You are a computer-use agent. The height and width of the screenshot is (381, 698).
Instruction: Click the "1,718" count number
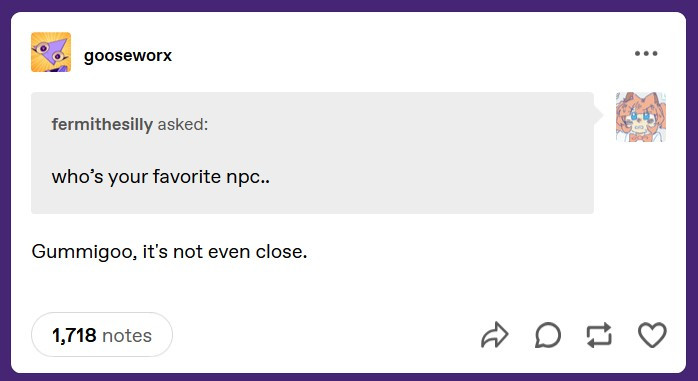74,335
